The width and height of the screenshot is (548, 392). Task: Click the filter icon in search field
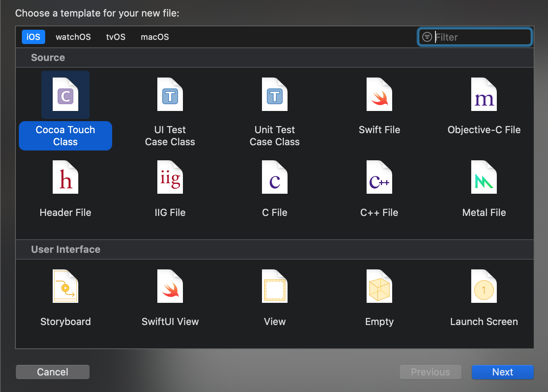(x=427, y=37)
